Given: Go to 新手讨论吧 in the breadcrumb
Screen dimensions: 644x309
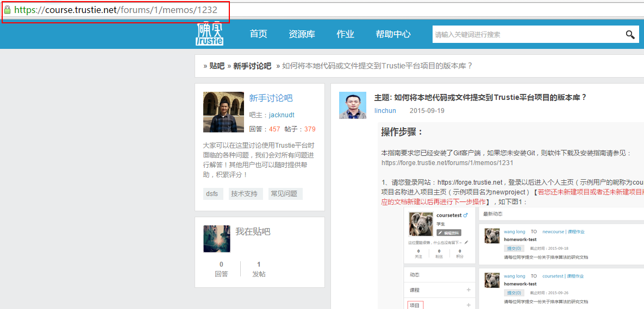Looking at the screenshot, I should [x=252, y=66].
